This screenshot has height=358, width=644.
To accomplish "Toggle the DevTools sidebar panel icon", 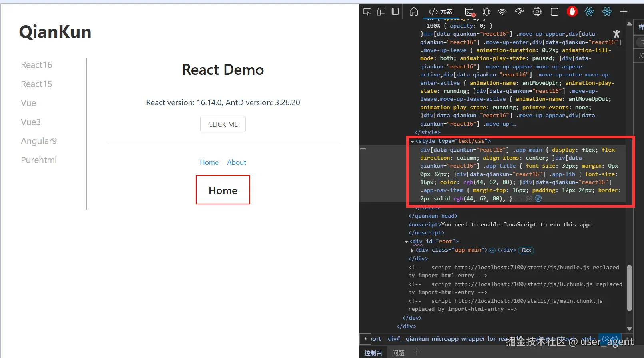I will coord(395,12).
